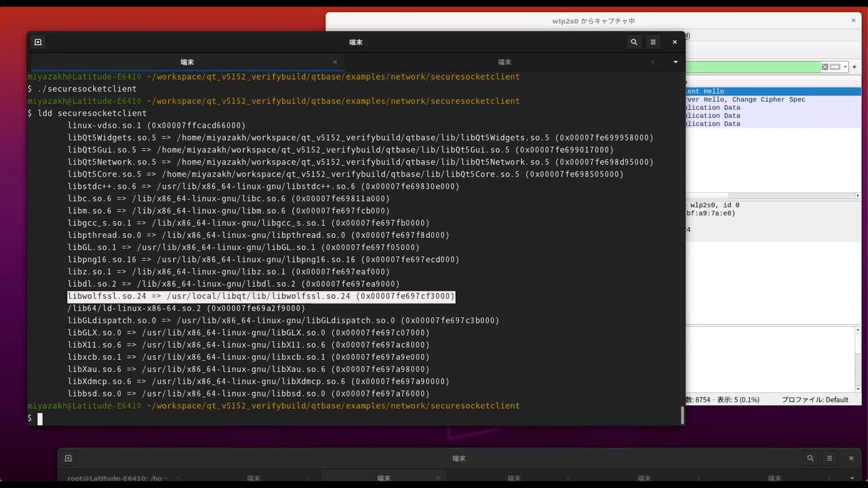Click the green Wireshark display filter field
Image resolution: width=868 pixels, height=488 pixels.
(x=753, y=67)
